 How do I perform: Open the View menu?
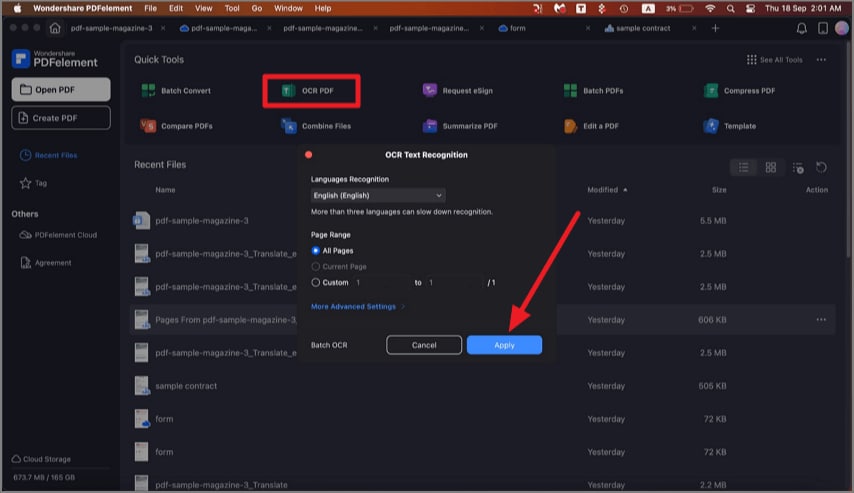coord(204,8)
